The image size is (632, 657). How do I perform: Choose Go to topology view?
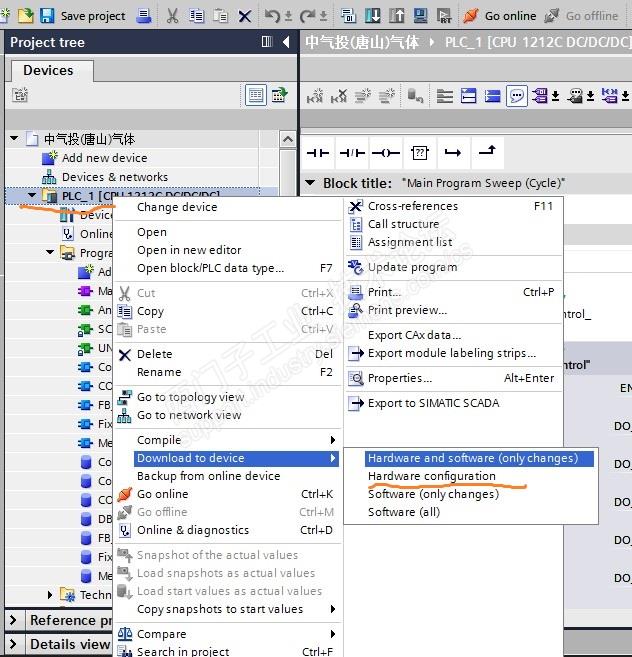[x=191, y=397]
